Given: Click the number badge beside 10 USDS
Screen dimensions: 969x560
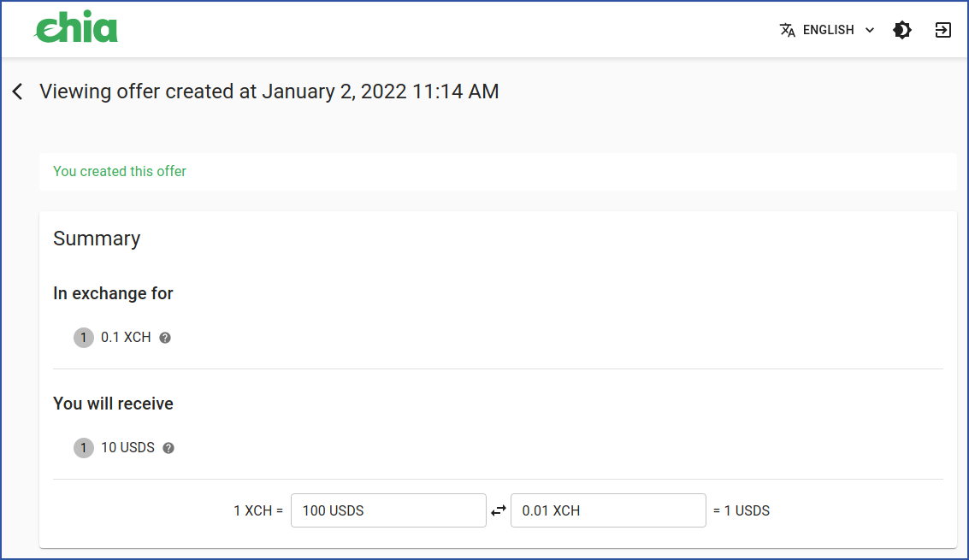Looking at the screenshot, I should [84, 448].
